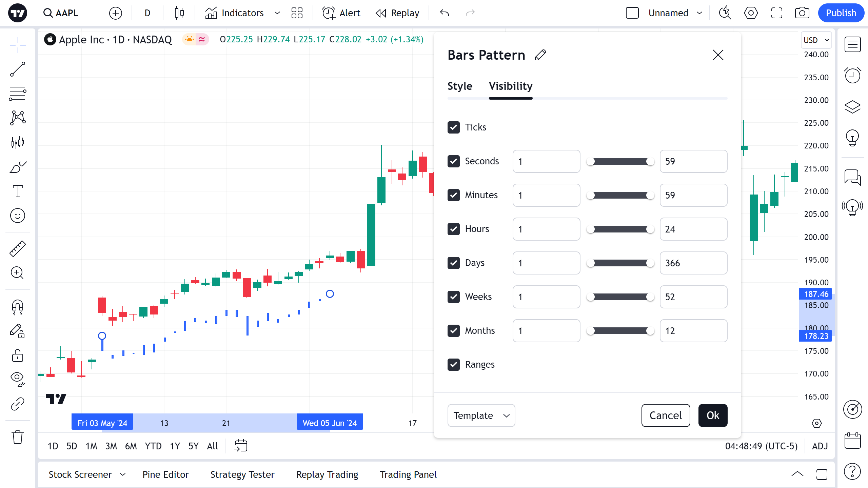
Task: Open the USD currency dropdown
Action: click(x=816, y=40)
